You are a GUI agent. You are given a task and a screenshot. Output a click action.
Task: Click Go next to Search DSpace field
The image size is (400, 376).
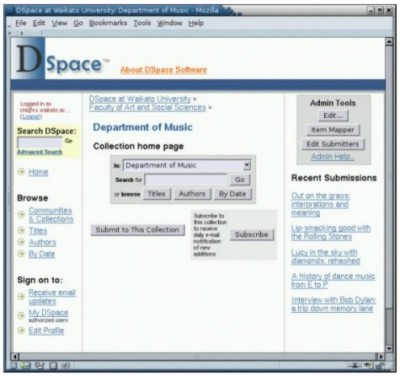coord(69,141)
